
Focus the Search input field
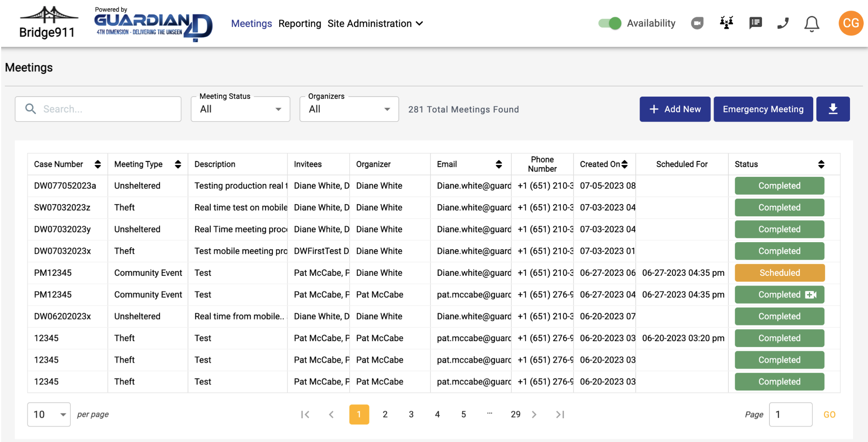click(x=98, y=109)
